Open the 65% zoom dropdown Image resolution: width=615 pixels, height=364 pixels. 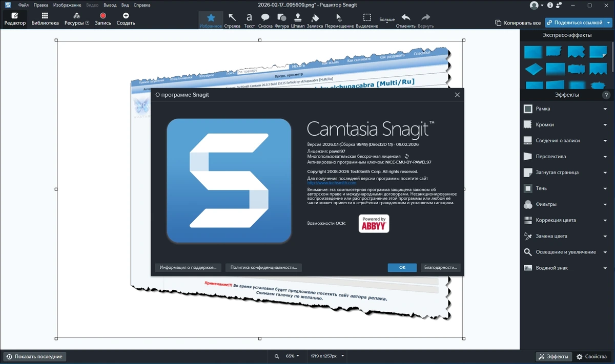pyautogui.click(x=292, y=356)
